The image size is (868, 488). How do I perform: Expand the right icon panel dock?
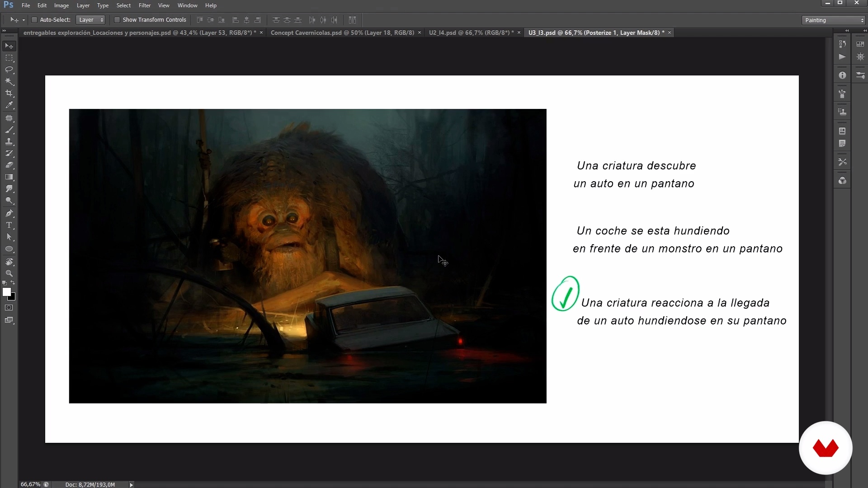tap(864, 31)
